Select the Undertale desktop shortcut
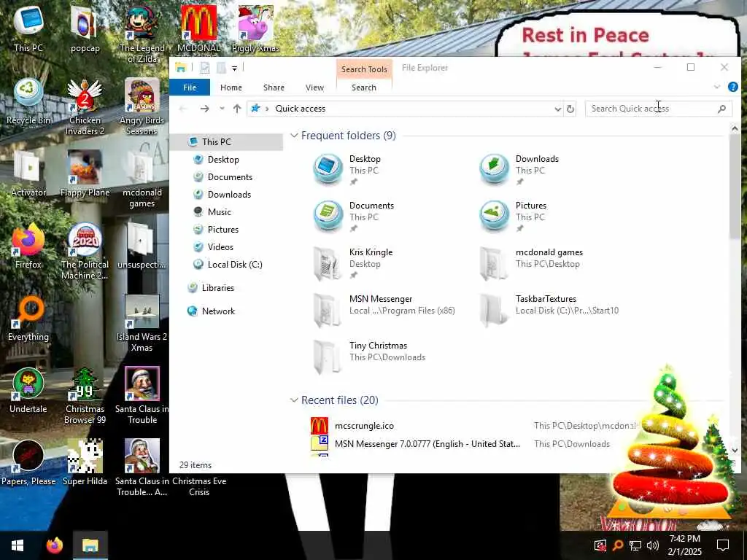 [x=28, y=391]
